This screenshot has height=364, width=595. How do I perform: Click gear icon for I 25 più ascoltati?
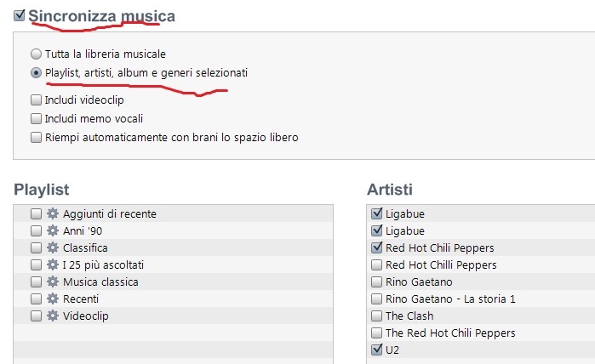pos(53,264)
